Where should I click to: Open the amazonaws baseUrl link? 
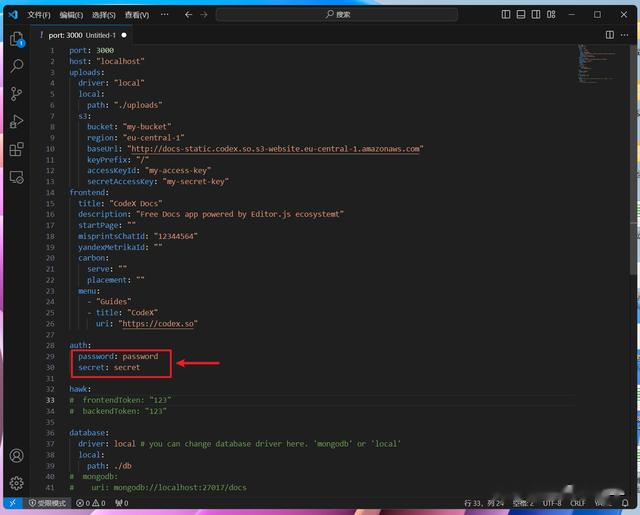pyautogui.click(x=275, y=149)
